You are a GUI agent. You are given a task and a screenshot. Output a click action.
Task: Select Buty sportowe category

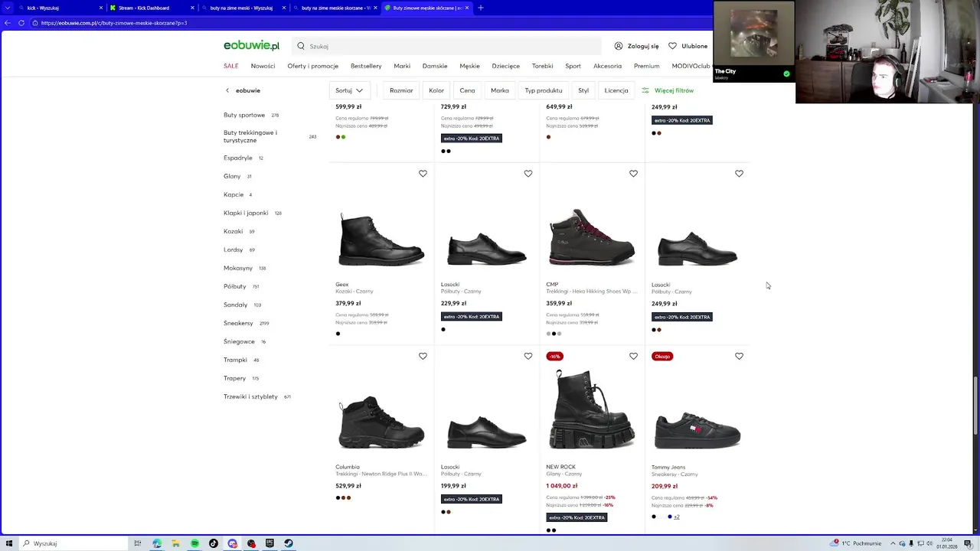(x=244, y=115)
